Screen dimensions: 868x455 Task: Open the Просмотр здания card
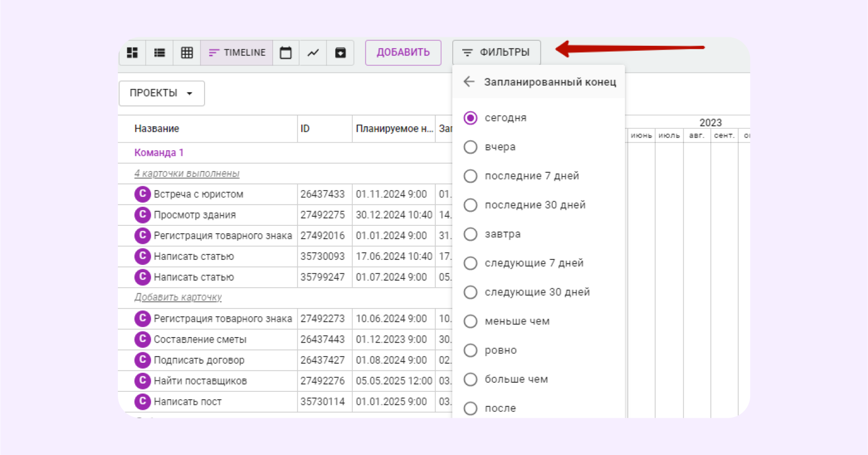195,215
